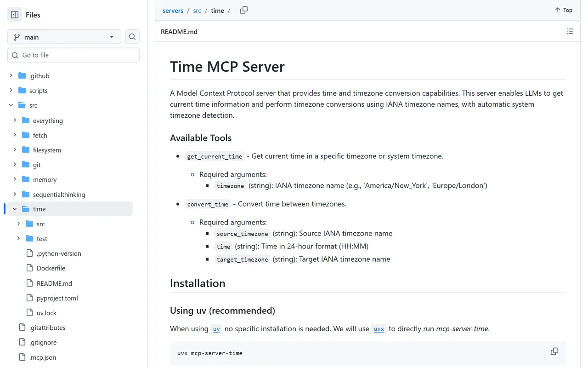Click the Time MCP Server heading

227,67
